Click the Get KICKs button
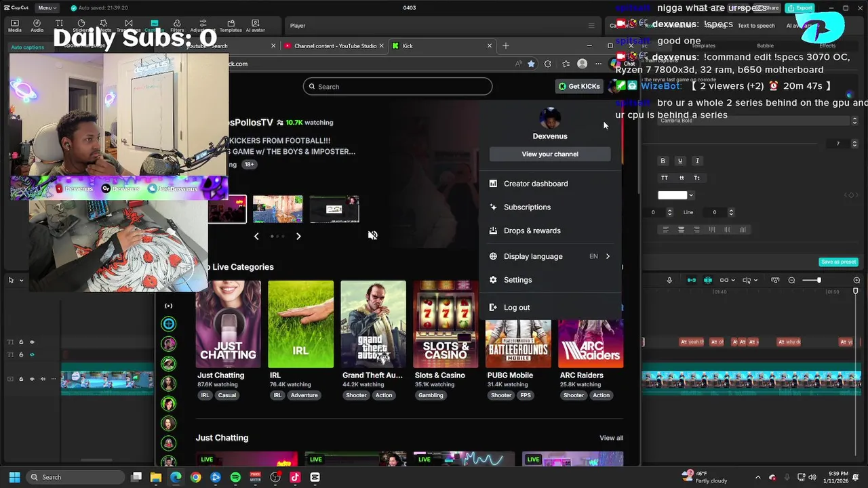Screen dimensions: 868x488 coord(579,87)
